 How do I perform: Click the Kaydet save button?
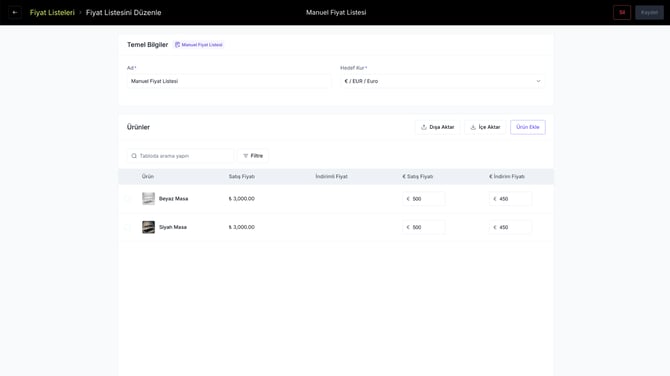[x=649, y=12]
